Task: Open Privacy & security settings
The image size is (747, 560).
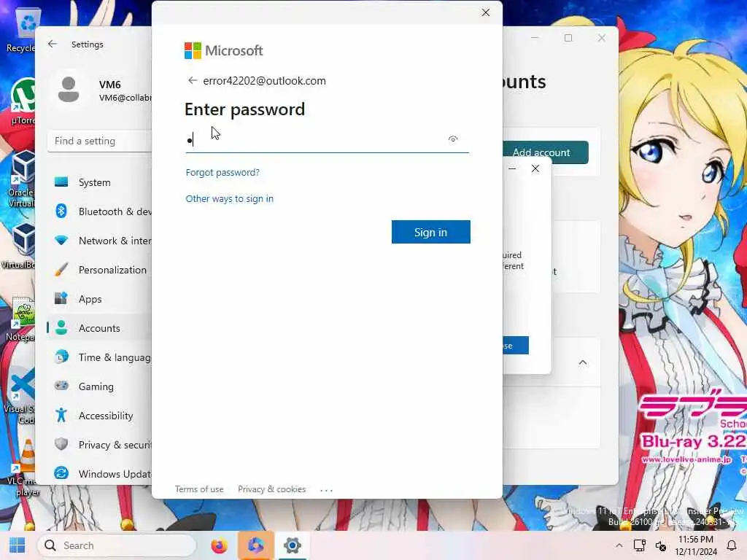Action: point(99,445)
